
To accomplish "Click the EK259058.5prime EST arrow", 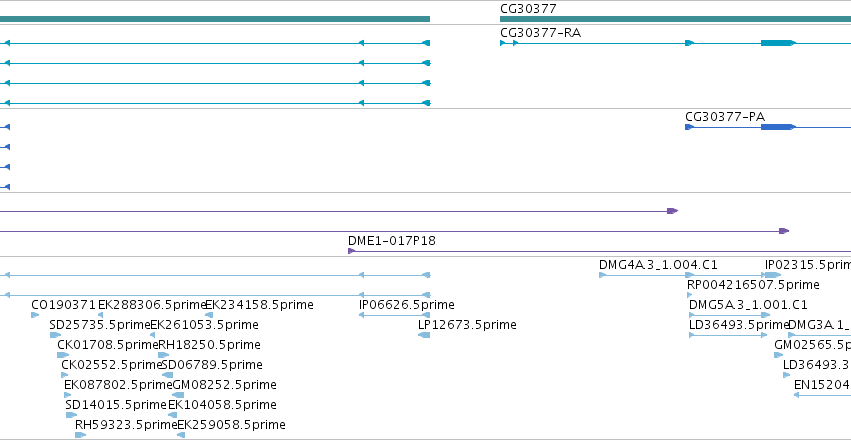I will point(181,435).
